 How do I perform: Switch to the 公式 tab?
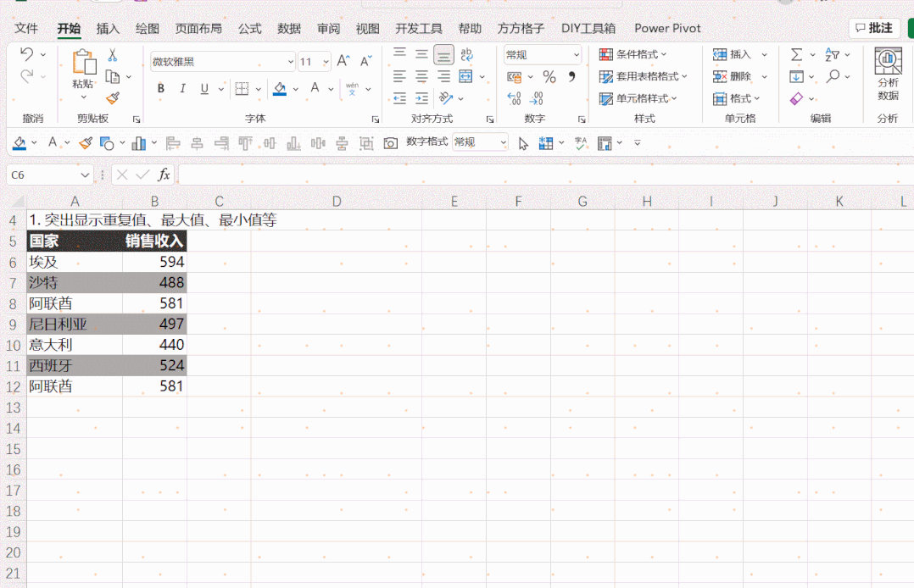(x=249, y=28)
